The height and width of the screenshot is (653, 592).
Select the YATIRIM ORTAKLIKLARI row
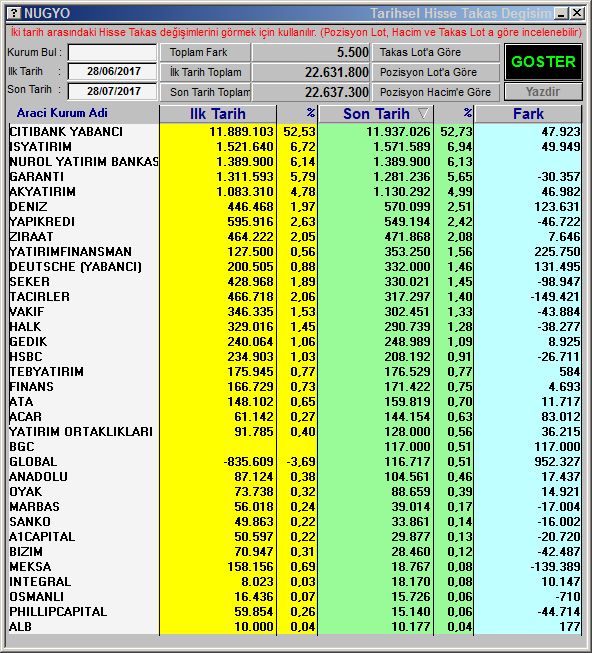coord(295,431)
